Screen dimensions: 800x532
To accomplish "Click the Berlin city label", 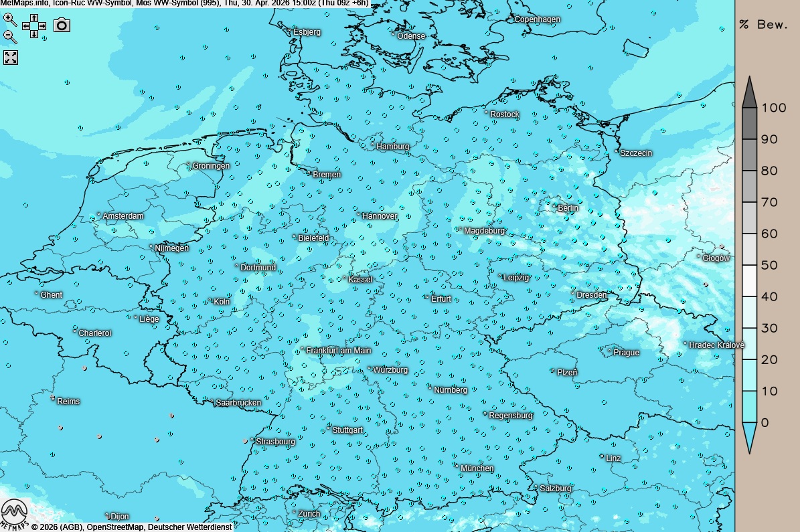I will click(x=568, y=208).
